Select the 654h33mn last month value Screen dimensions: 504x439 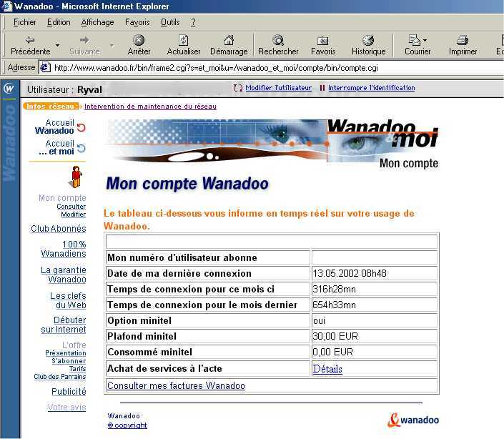click(335, 305)
